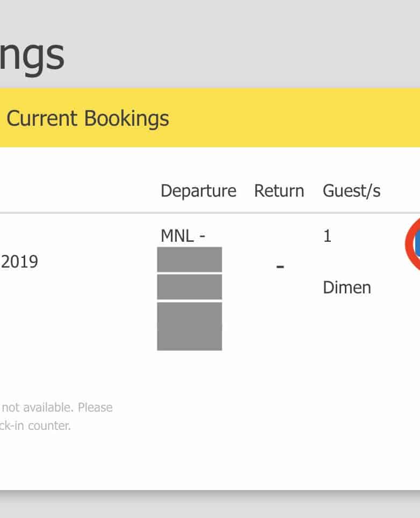Click the Departure column header
Screen dimensions: 420x518
pyautogui.click(x=198, y=191)
